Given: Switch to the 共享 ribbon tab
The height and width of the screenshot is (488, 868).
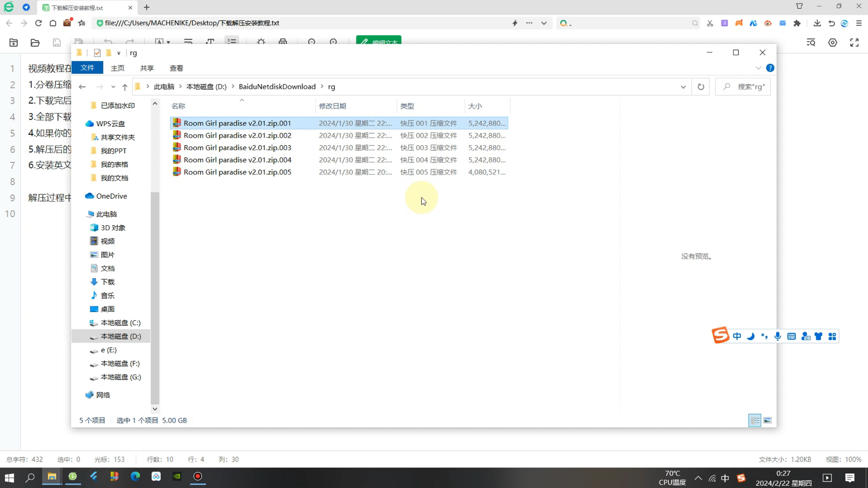Looking at the screenshot, I should 147,68.
